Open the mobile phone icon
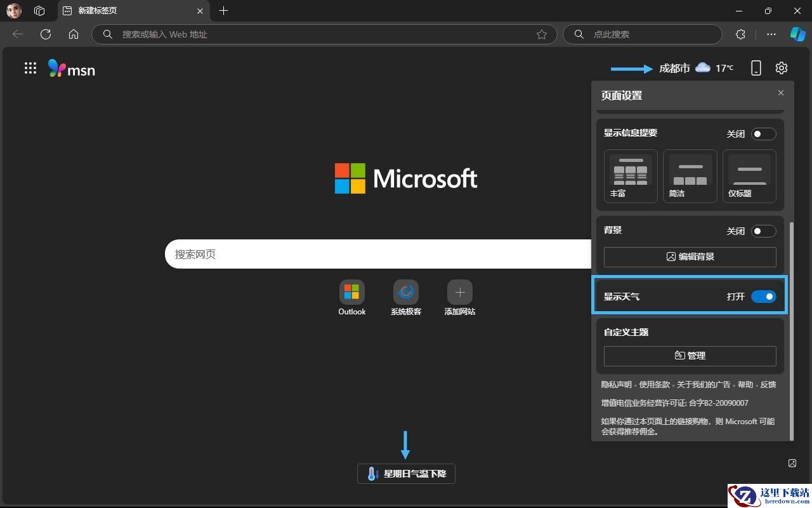 point(756,68)
